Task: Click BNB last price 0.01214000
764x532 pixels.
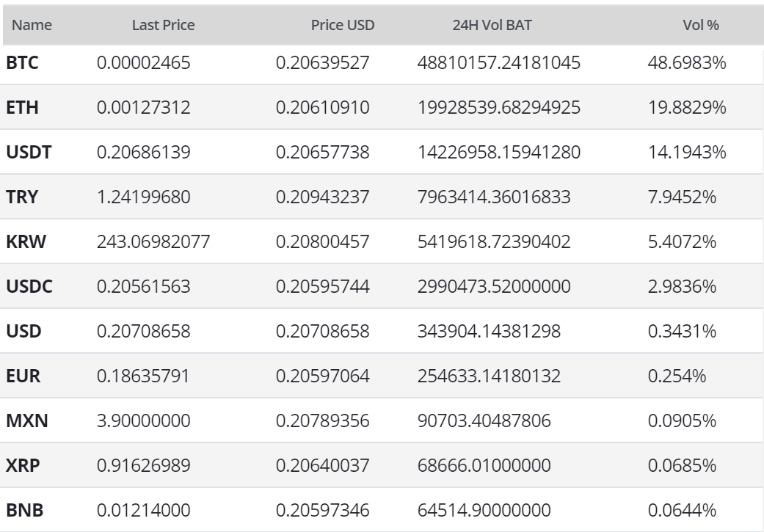Action: click(x=144, y=511)
